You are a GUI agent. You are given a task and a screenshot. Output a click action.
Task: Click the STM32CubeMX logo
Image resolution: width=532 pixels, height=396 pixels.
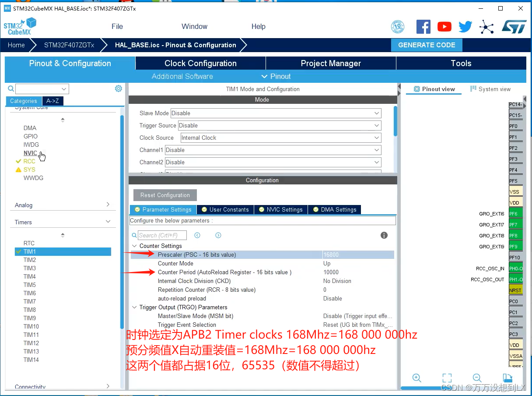(20, 26)
